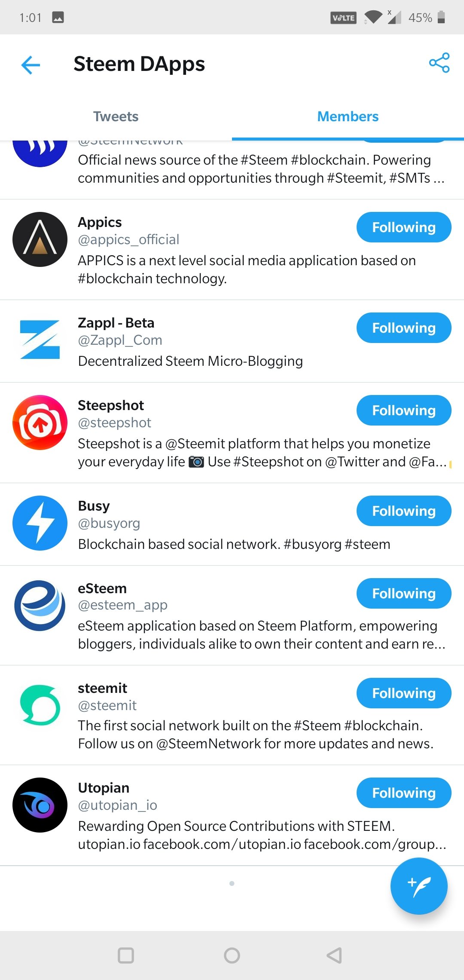Viewport: 464px width, 980px height.
Task: Unfollow Appics via Following button
Action: (x=403, y=227)
